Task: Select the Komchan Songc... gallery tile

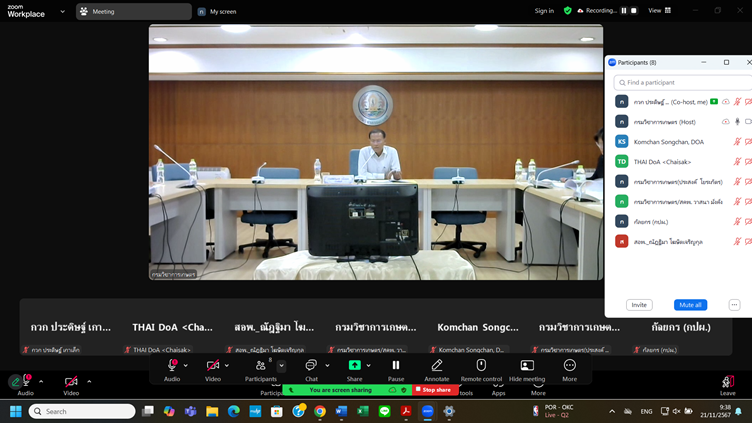Action: (x=478, y=328)
